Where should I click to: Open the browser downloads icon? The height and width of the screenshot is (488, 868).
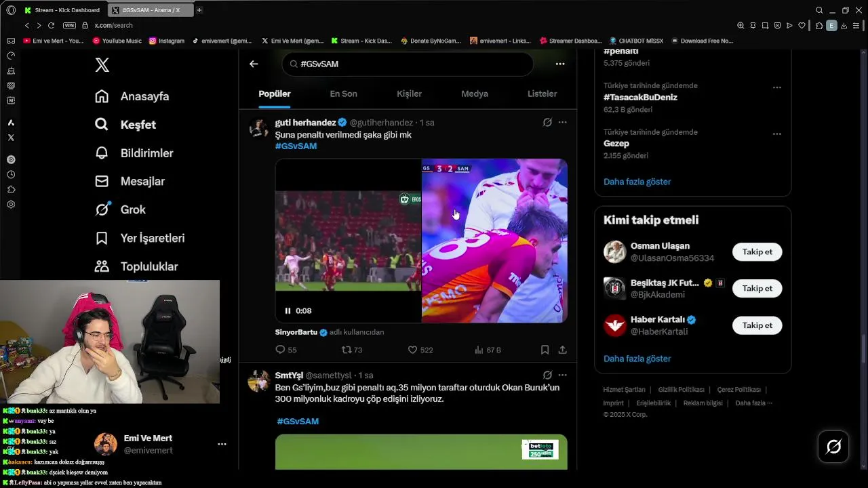pos(844,26)
